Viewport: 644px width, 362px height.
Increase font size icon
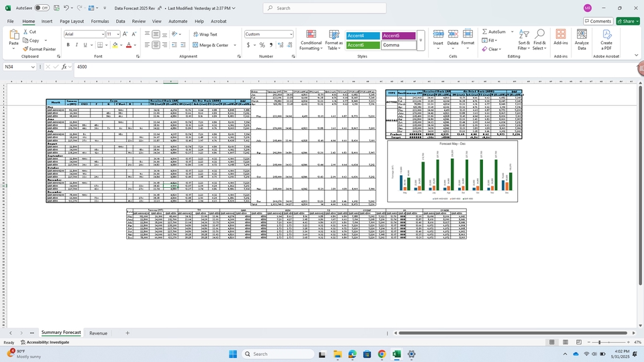(125, 34)
